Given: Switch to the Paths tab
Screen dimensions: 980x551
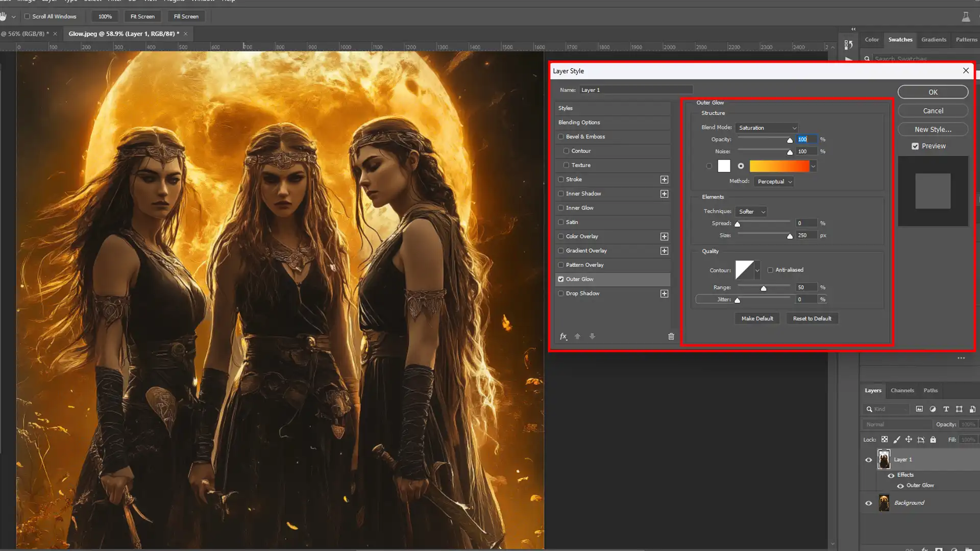Looking at the screenshot, I should coord(930,390).
